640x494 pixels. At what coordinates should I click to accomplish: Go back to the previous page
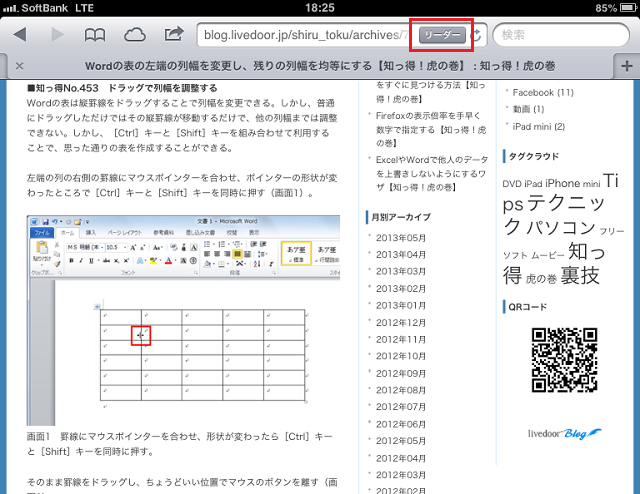[x=20, y=35]
